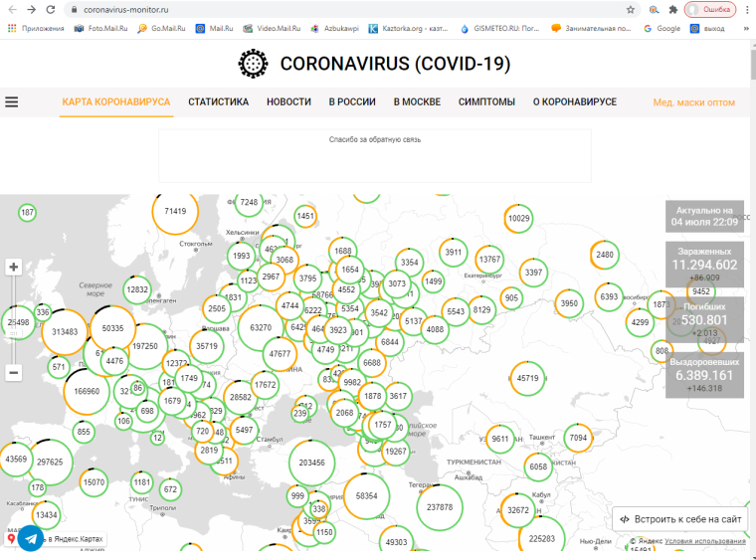Click the Мед. маски оптом link

[x=693, y=102]
